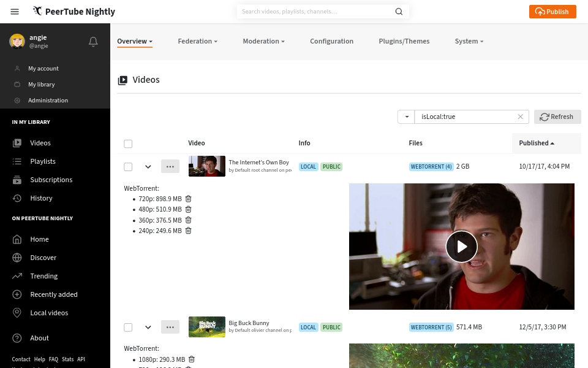Delete the 1080p Big Buck Bunny file
Viewport: 588px width, 368px height.
191,359
